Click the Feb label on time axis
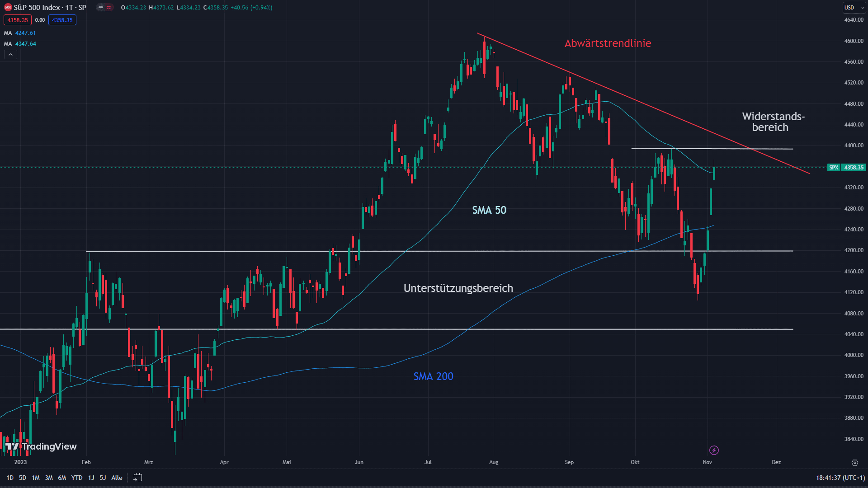Viewport: 868px width, 488px height. [x=86, y=462]
